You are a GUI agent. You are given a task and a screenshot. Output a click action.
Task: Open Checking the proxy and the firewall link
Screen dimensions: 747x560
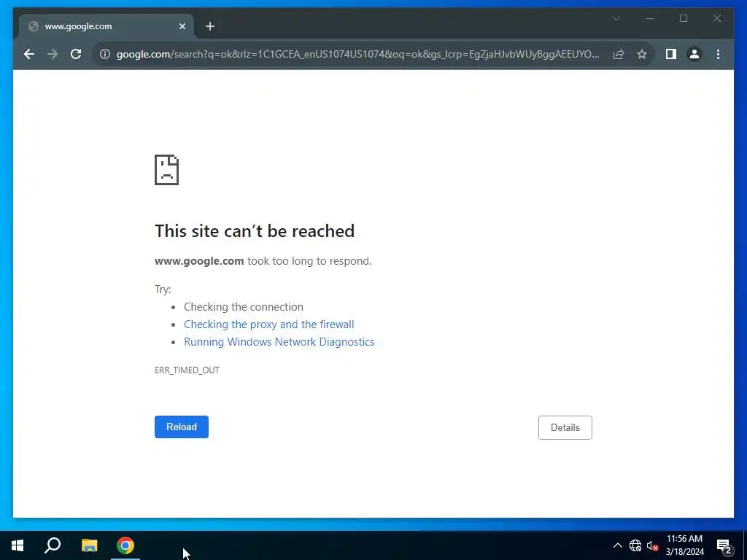[268, 324]
